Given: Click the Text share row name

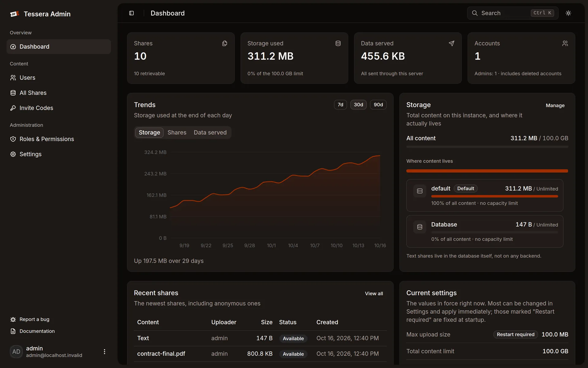Looking at the screenshot, I should tap(143, 338).
